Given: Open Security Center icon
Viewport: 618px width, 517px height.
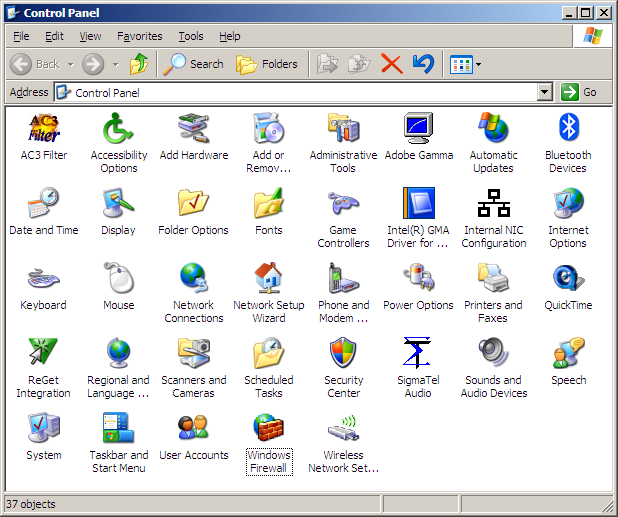Looking at the screenshot, I should coord(343,352).
